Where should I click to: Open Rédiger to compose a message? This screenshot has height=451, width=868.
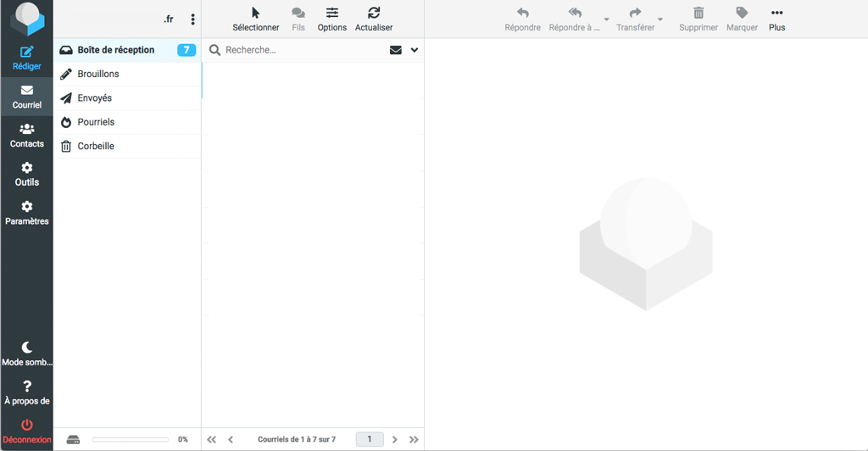[26, 58]
